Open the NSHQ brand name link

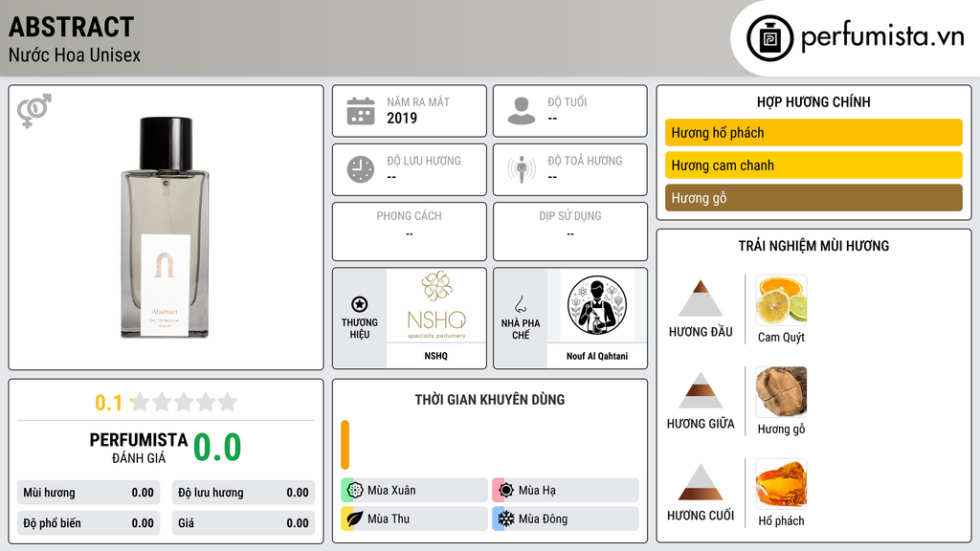tap(435, 356)
